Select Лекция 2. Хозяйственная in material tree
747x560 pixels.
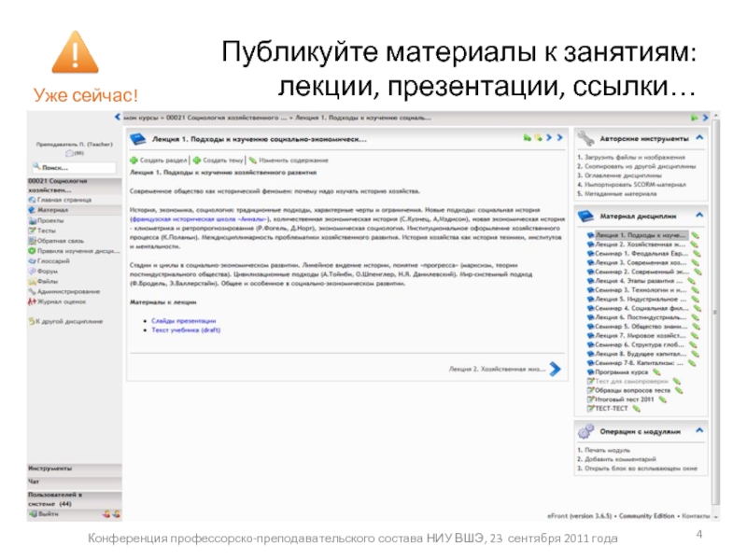[x=641, y=245]
